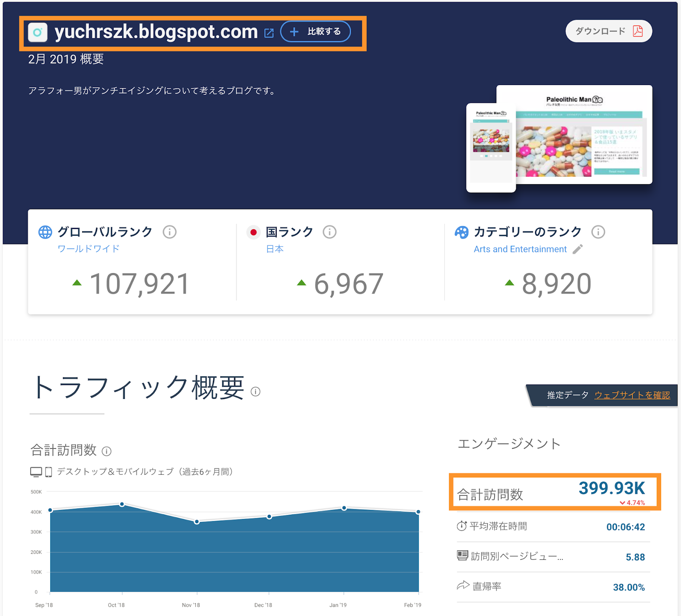The image size is (681, 616).
Task: Click the yuchrszk.blogspot.com domain title
Action: click(x=156, y=31)
